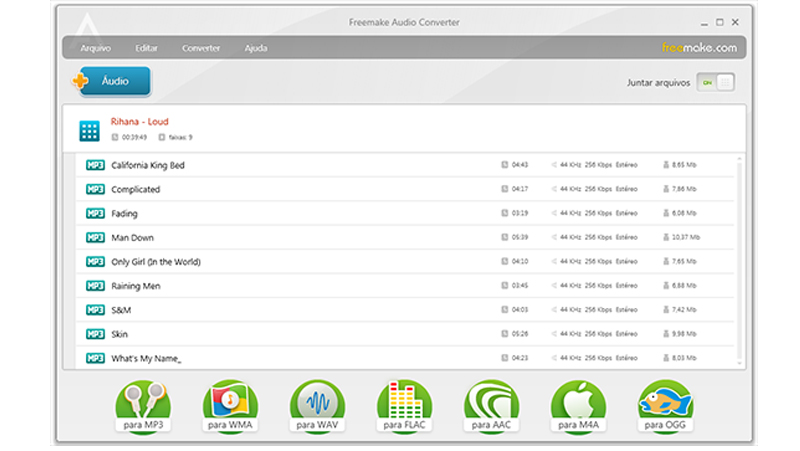
Task: Click the MP3 badge of California King Bed
Action: tap(95, 165)
